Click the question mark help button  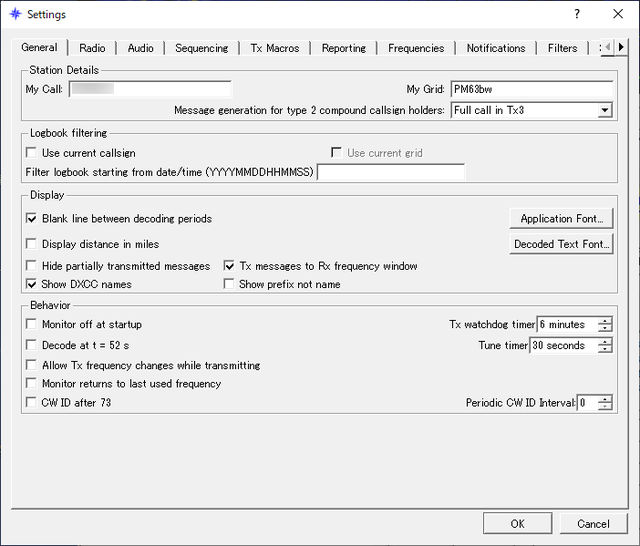tap(577, 14)
